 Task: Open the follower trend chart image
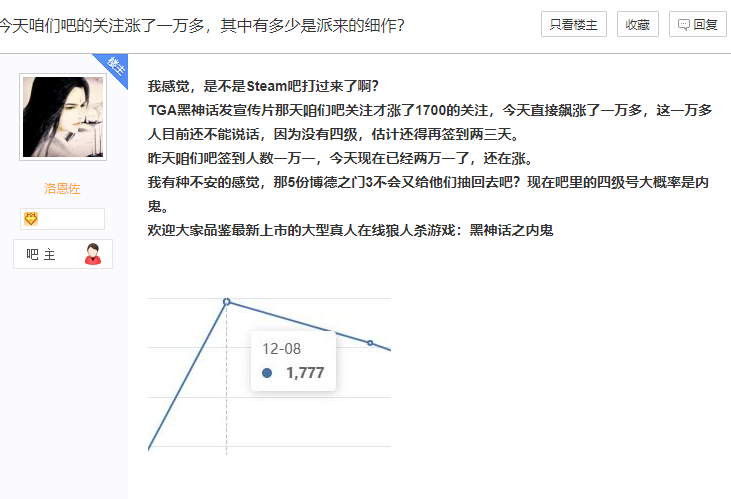[269, 376]
